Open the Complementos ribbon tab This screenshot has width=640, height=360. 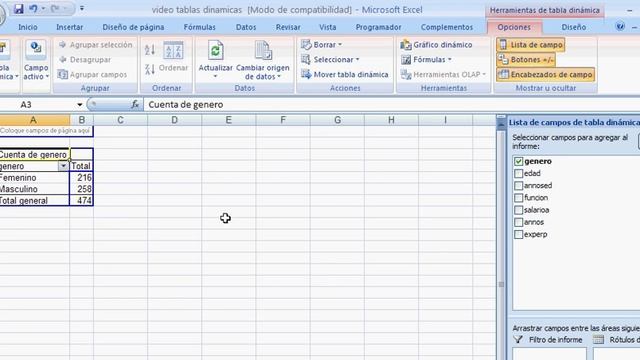(x=447, y=27)
